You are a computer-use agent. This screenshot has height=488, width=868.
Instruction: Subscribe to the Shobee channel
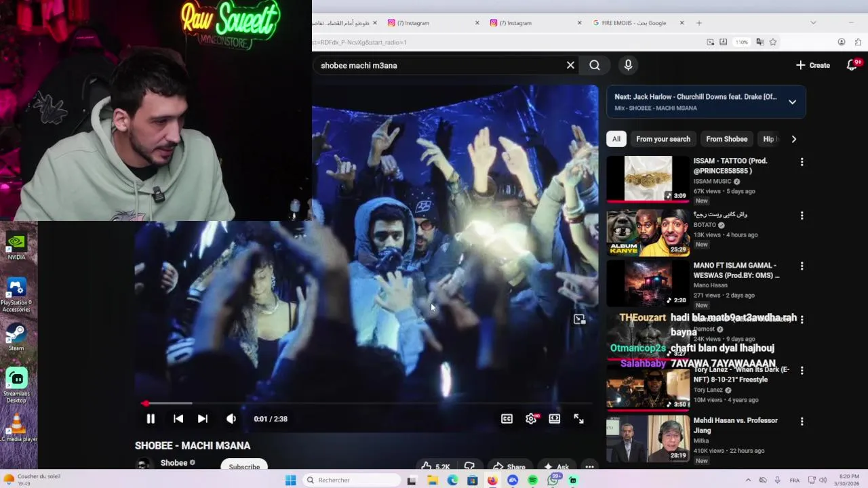click(244, 466)
